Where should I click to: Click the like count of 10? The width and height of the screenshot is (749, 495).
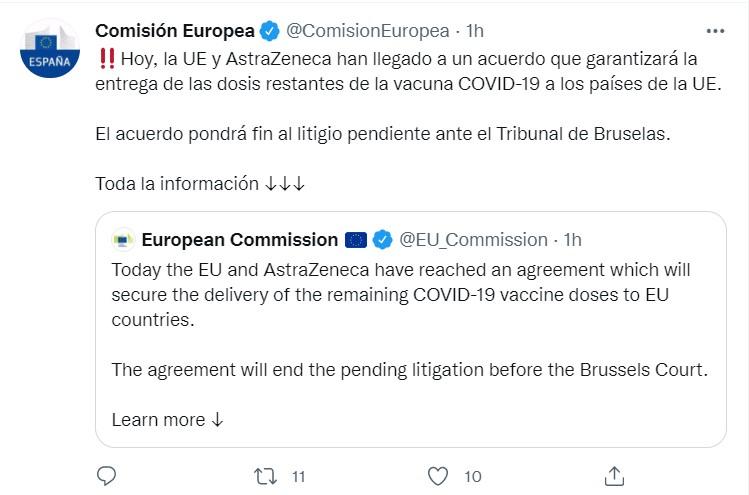click(473, 476)
